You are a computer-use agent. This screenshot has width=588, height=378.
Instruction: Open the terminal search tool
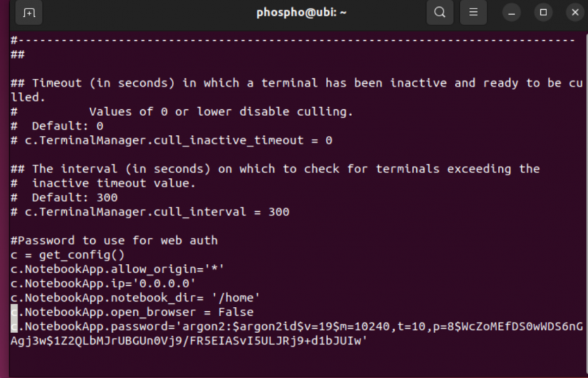439,13
